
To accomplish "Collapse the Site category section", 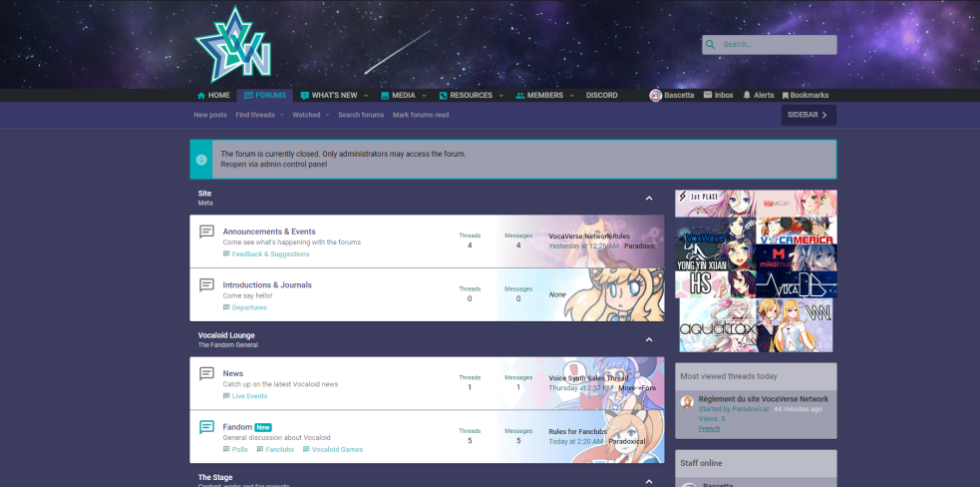I will point(649,198).
